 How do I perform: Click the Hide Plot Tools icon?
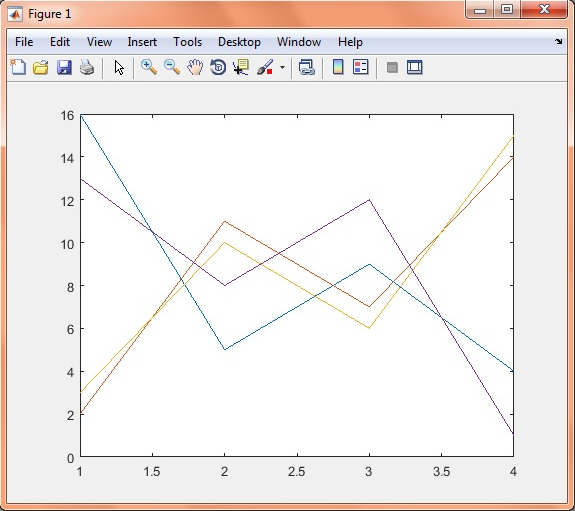[392, 67]
